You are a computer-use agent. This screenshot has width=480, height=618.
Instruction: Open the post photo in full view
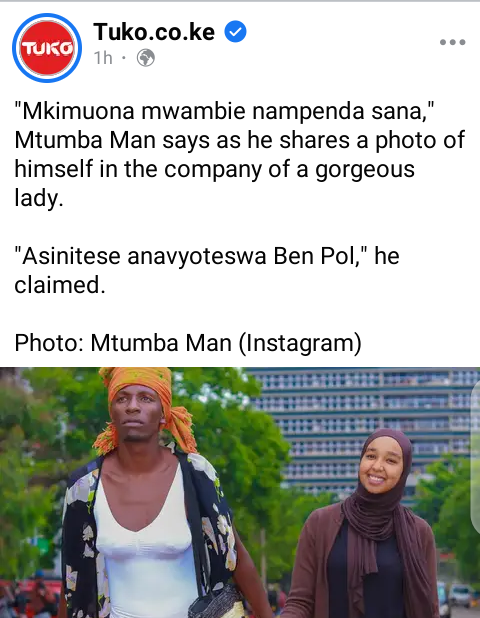tap(240, 492)
